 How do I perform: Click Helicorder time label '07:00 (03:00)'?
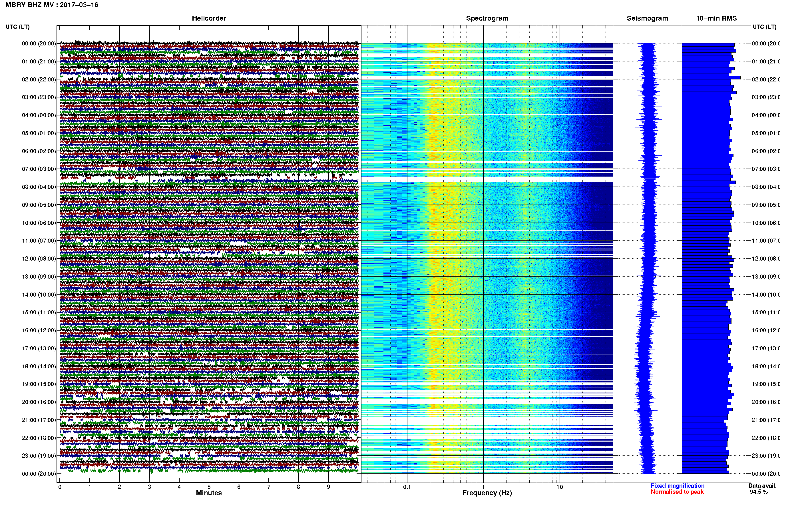(x=39, y=169)
